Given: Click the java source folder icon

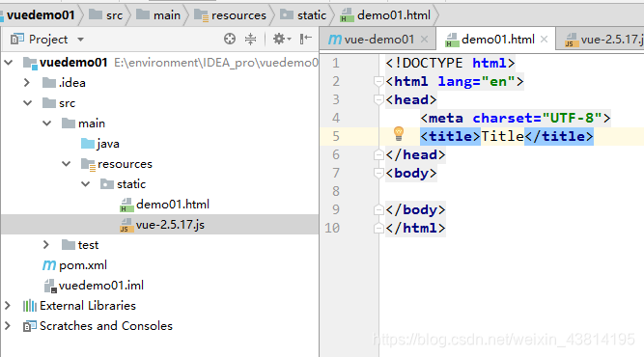Looking at the screenshot, I should coord(88,143).
